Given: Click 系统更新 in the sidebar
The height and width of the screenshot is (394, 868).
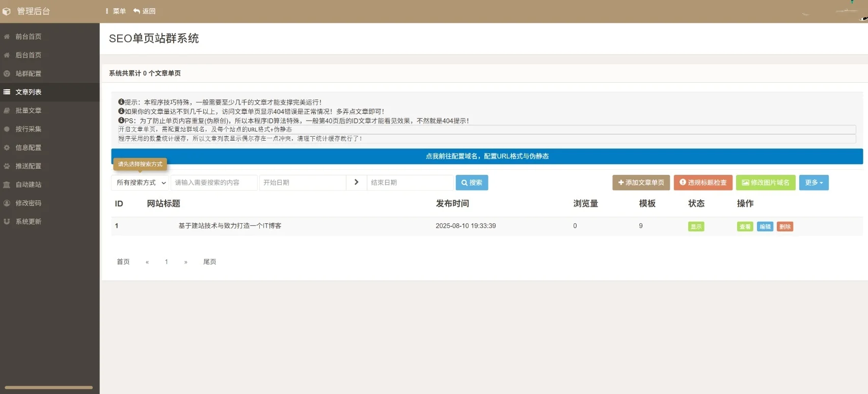Looking at the screenshot, I should [x=28, y=222].
